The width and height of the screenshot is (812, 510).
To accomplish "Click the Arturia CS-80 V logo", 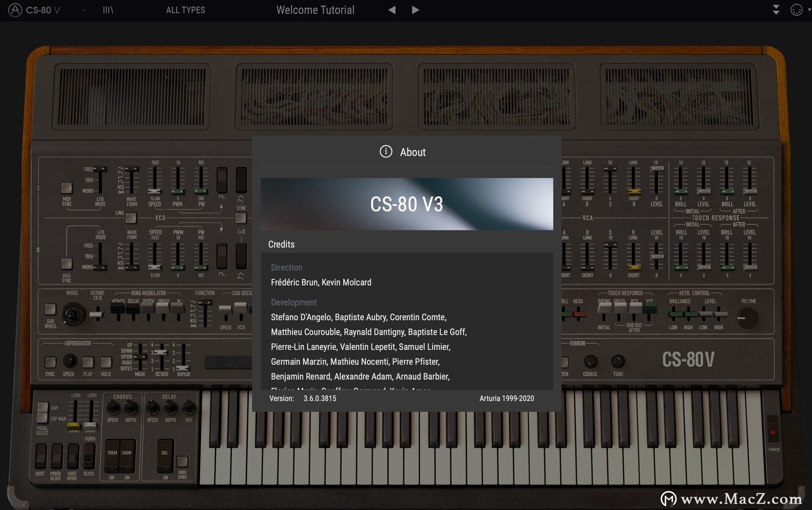I will pyautogui.click(x=35, y=10).
